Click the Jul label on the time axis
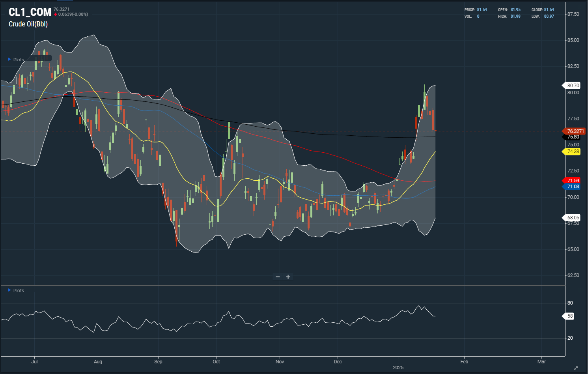The width and height of the screenshot is (588, 374). 34,362
